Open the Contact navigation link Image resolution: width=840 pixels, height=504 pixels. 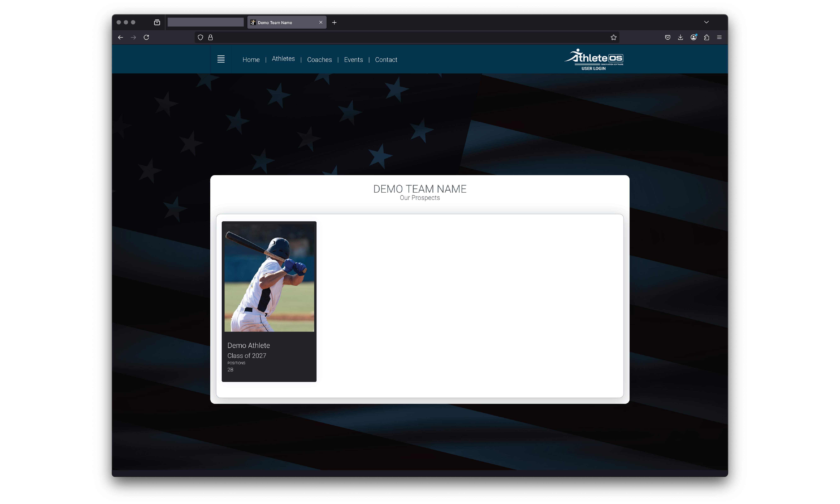pyautogui.click(x=386, y=60)
